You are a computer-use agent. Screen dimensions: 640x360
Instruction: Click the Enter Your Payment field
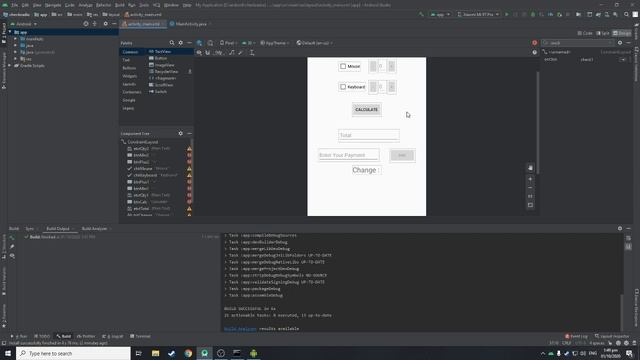349,155
